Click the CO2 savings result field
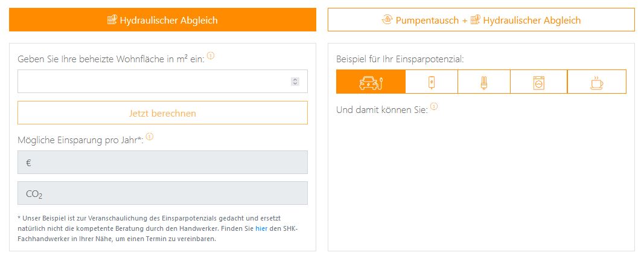 coord(162,193)
